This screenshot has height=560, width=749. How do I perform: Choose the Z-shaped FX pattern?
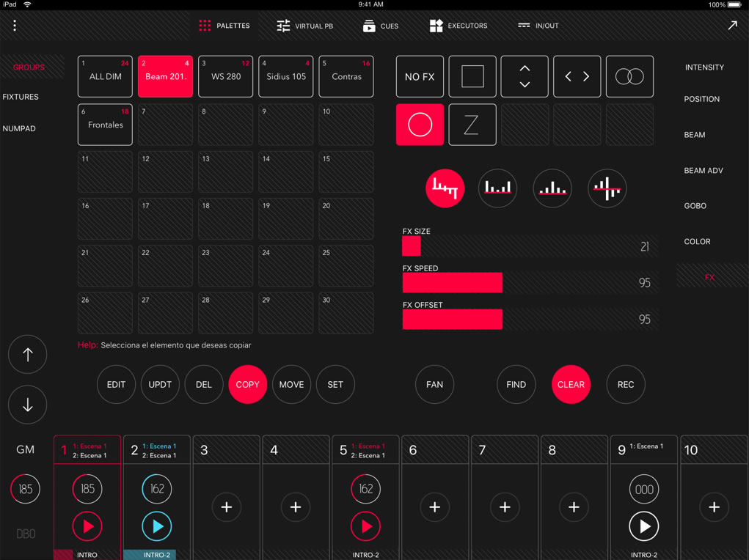[472, 125]
